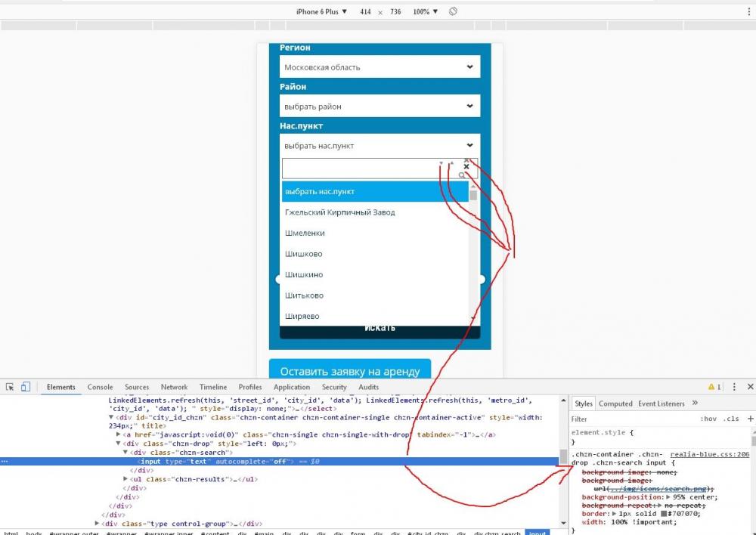756x535 pixels.
Task: Click the add new style rule plus
Action: click(750, 419)
